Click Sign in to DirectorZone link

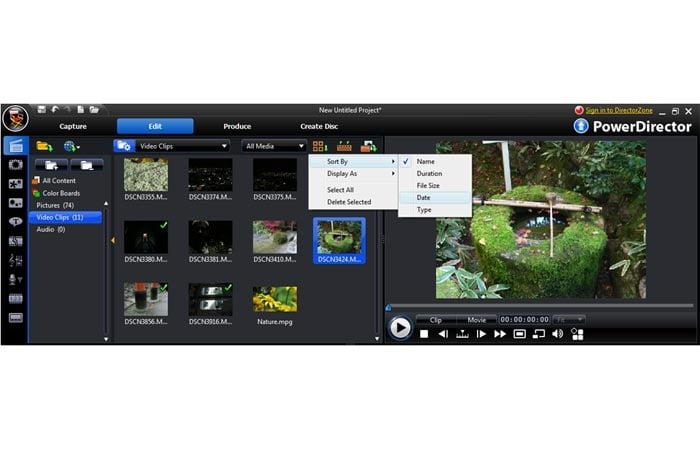(x=619, y=110)
